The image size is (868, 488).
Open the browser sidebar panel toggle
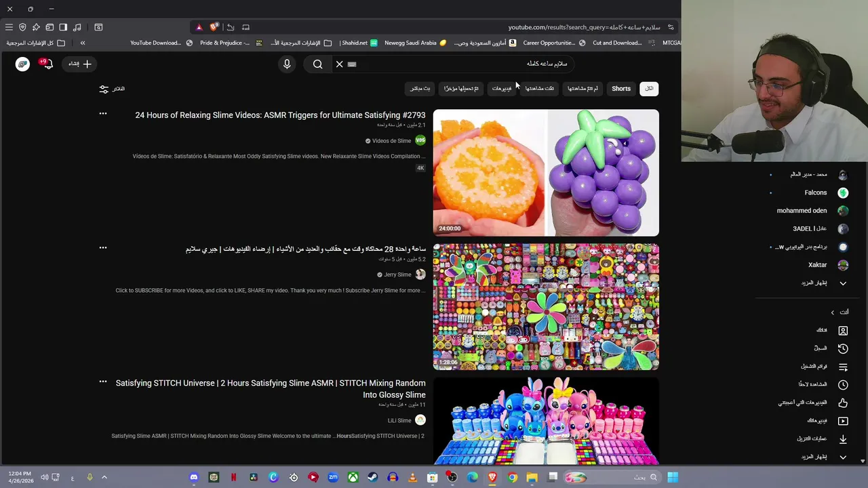63,27
